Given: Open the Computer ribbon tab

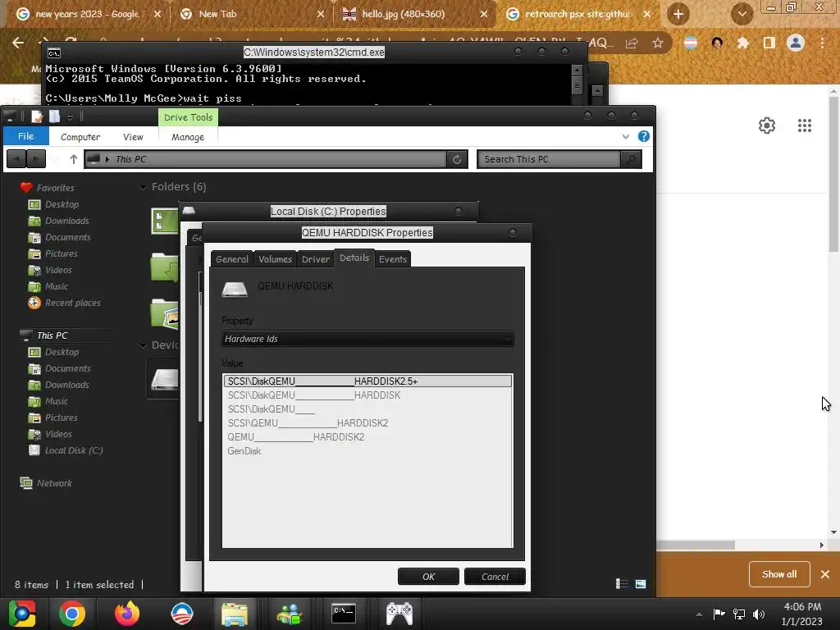Looking at the screenshot, I should click(80, 137).
